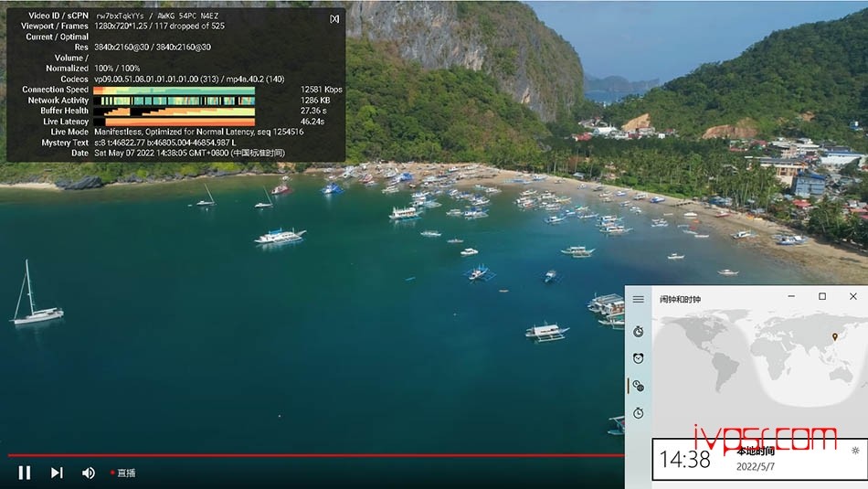Open the Stopwatch tab in Clock app
The image size is (868, 489).
point(639,413)
